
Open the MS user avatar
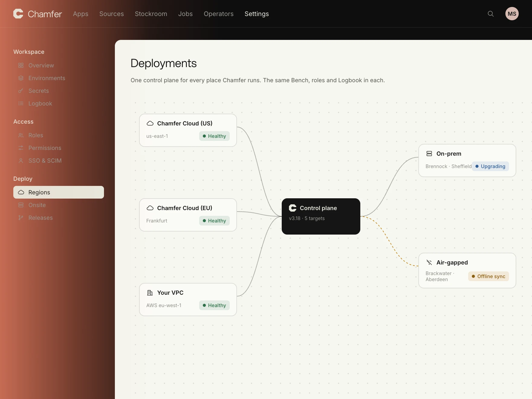coord(512,14)
